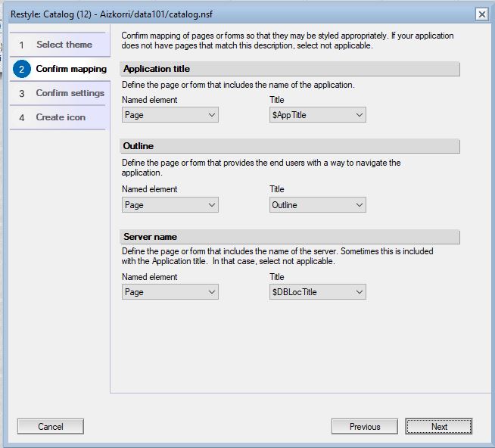Open the Confirm settings step
Image resolution: width=495 pixels, height=448 pixels.
click(x=70, y=93)
